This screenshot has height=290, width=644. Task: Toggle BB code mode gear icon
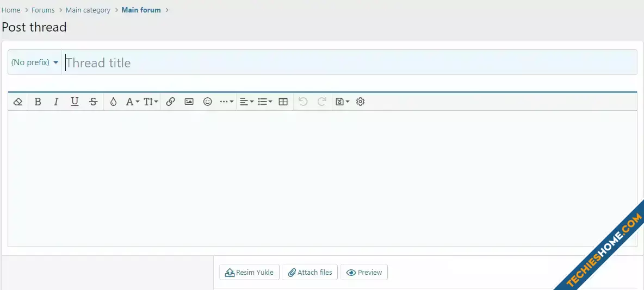point(360,102)
